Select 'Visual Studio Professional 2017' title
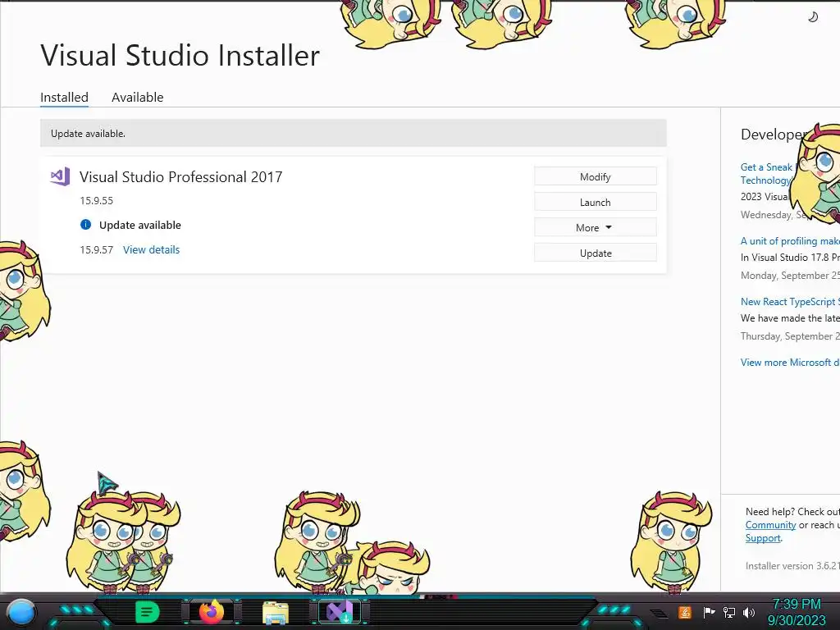This screenshot has height=630, width=840. [181, 177]
